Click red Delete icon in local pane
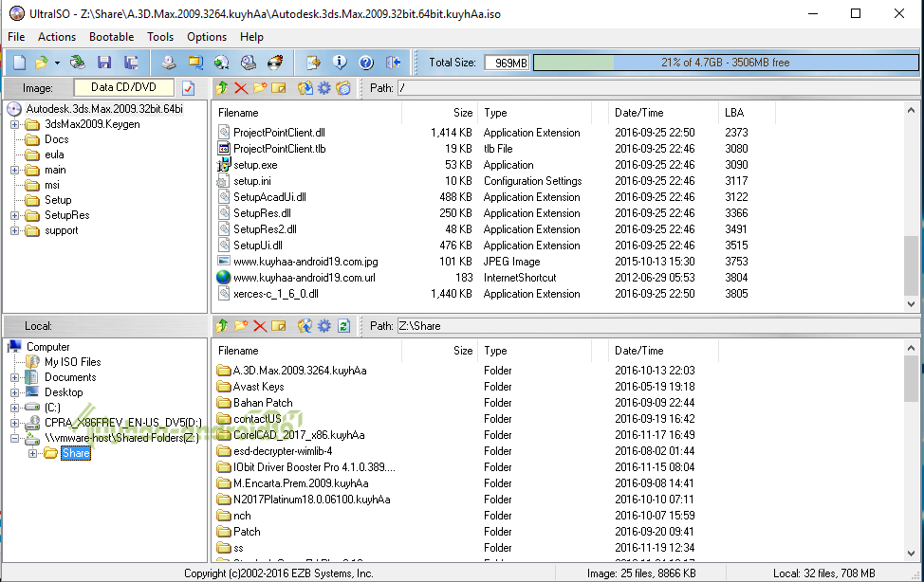The image size is (924, 582). [x=260, y=326]
